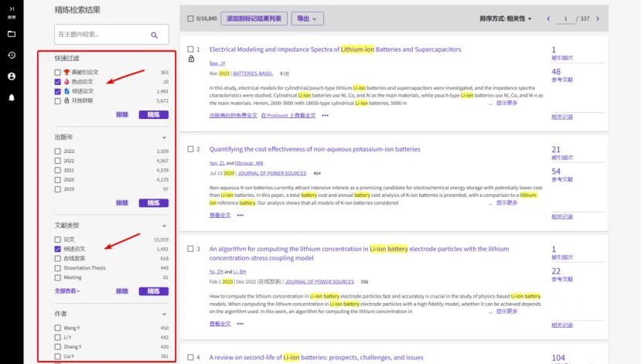Go to next results page arrow

point(598,19)
